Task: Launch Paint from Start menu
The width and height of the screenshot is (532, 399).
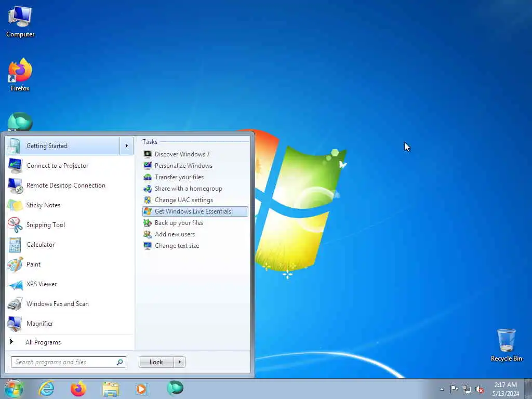Action: point(70,264)
